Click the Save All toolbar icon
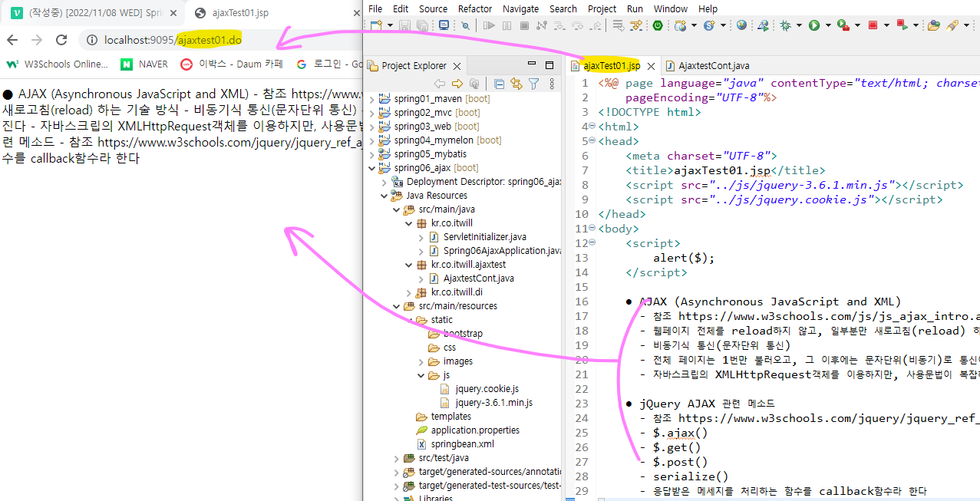Viewport: 980px width, 501px height. 421,25
